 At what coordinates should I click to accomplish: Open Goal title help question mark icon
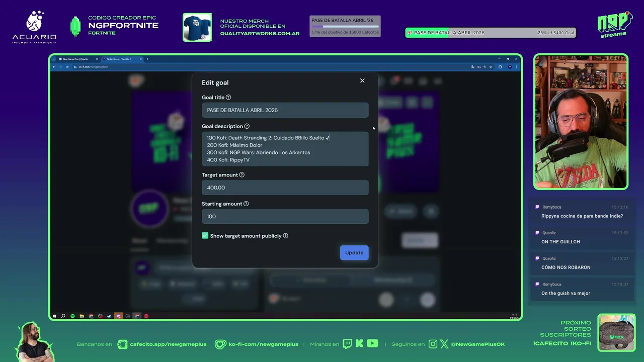(x=228, y=98)
